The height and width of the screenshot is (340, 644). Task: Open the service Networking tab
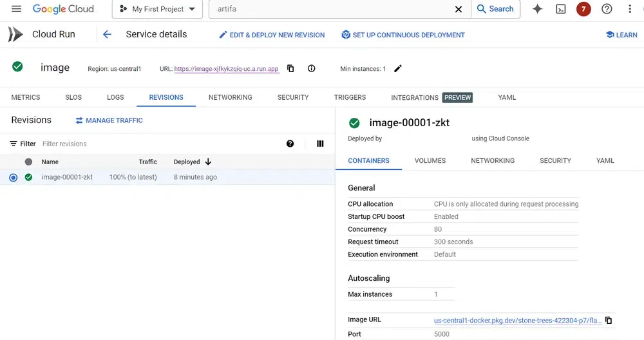click(x=231, y=97)
